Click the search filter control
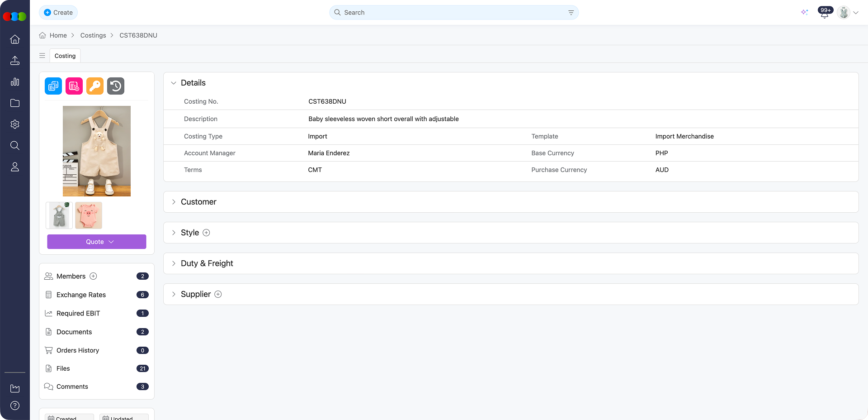 coord(571,12)
